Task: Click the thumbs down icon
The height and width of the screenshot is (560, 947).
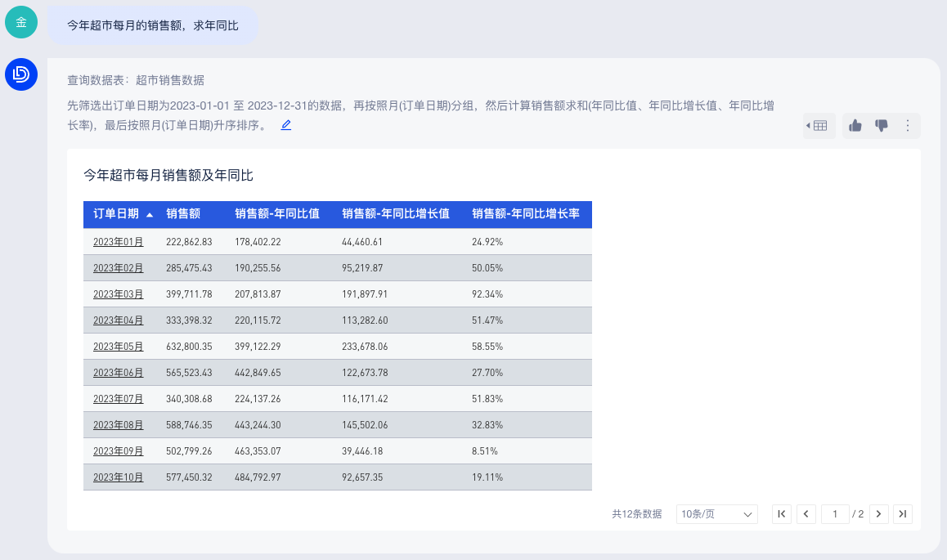Action: tap(882, 126)
